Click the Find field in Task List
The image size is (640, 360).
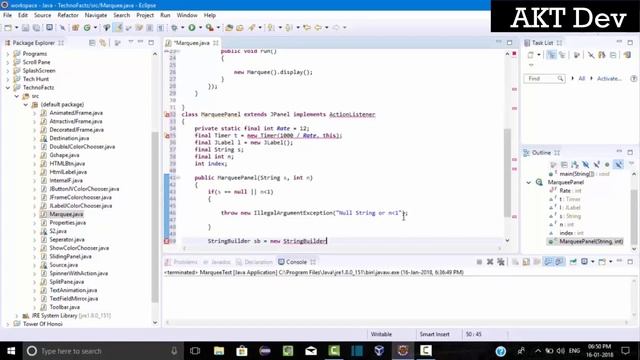(x=544, y=78)
